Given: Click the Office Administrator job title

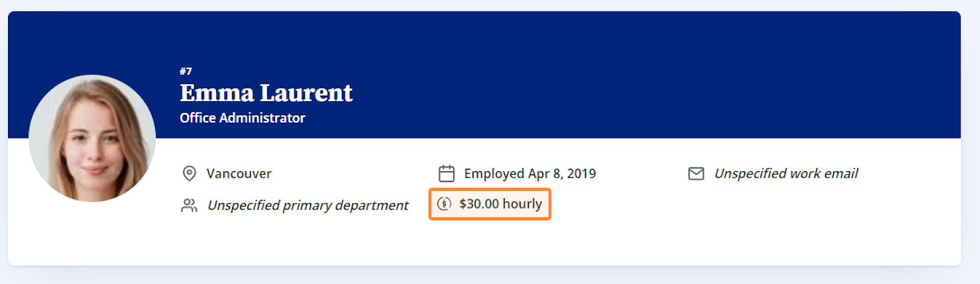Looking at the screenshot, I should coord(243,118).
